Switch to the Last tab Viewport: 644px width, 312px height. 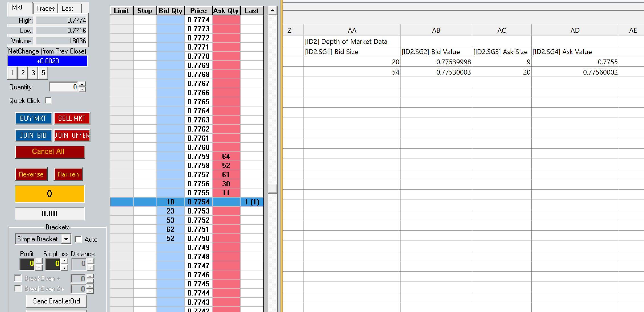pos(67,9)
